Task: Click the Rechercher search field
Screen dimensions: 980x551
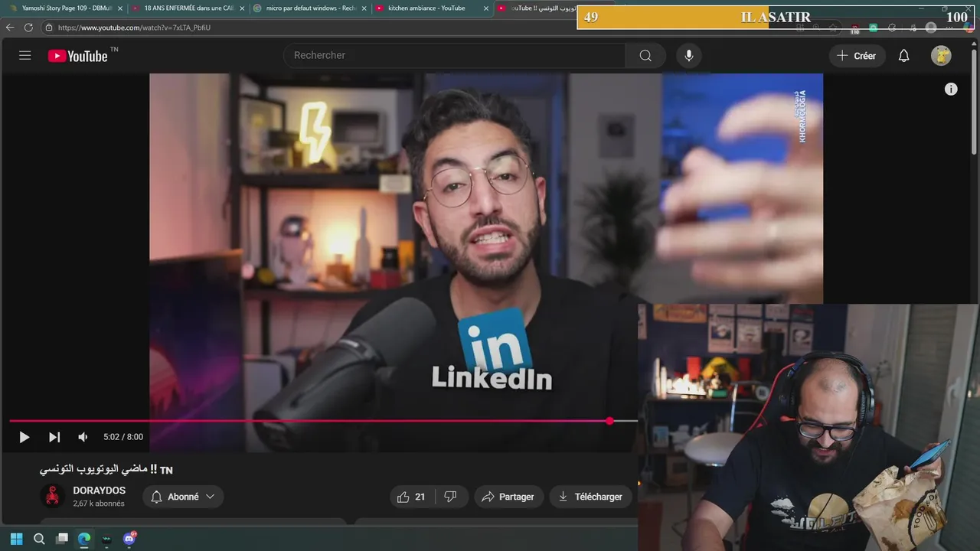Action: (455, 55)
